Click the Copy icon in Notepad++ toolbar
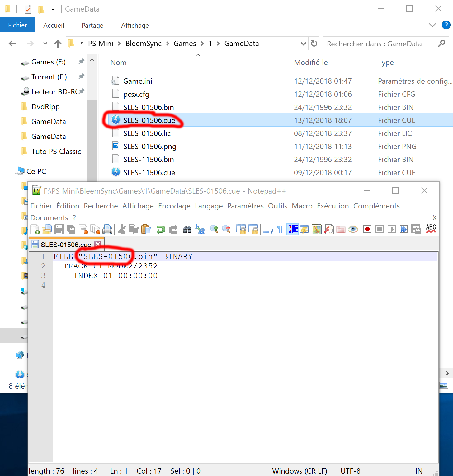Image resolution: width=453 pixels, height=476 pixels. (134, 230)
